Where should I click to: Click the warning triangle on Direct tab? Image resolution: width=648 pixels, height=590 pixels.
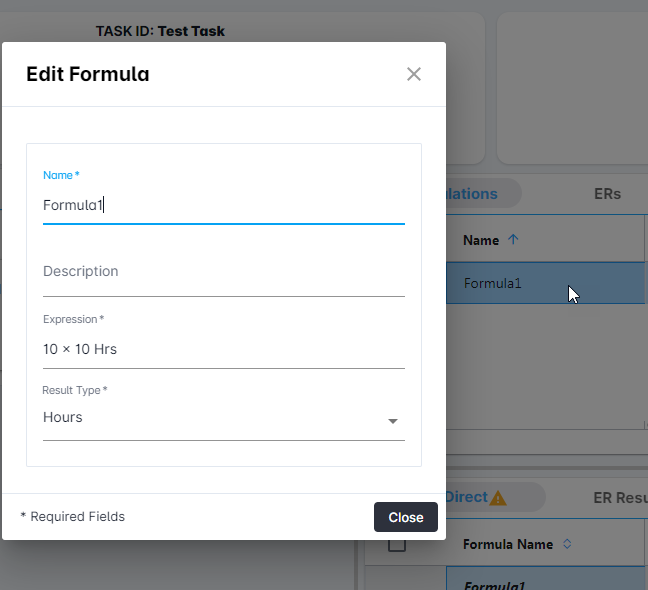pyautogui.click(x=498, y=498)
